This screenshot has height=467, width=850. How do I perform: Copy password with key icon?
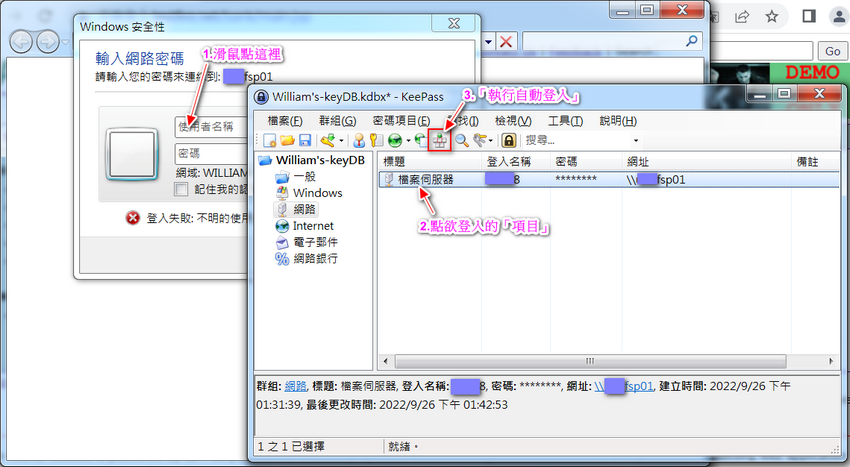(376, 140)
